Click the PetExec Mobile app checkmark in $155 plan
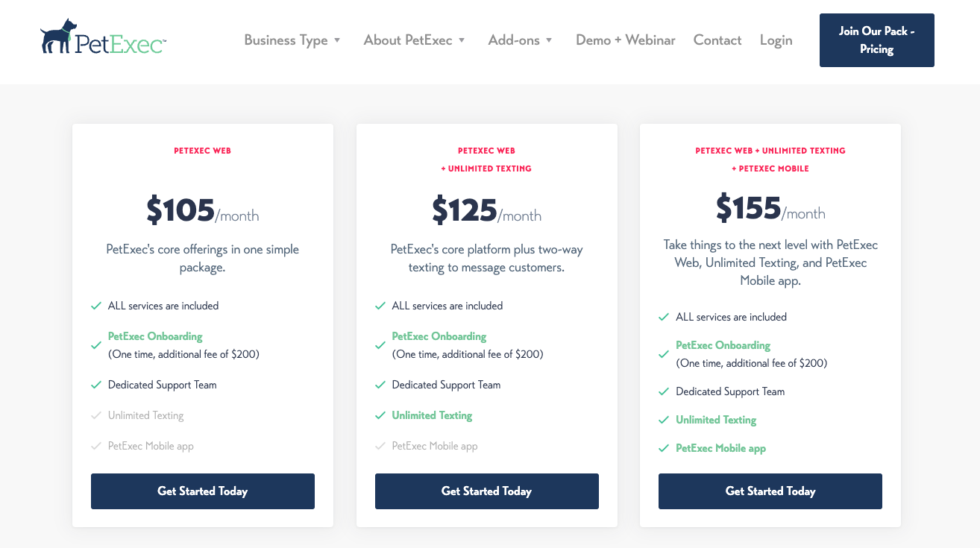Screen dimensions: 980x548 point(664,448)
